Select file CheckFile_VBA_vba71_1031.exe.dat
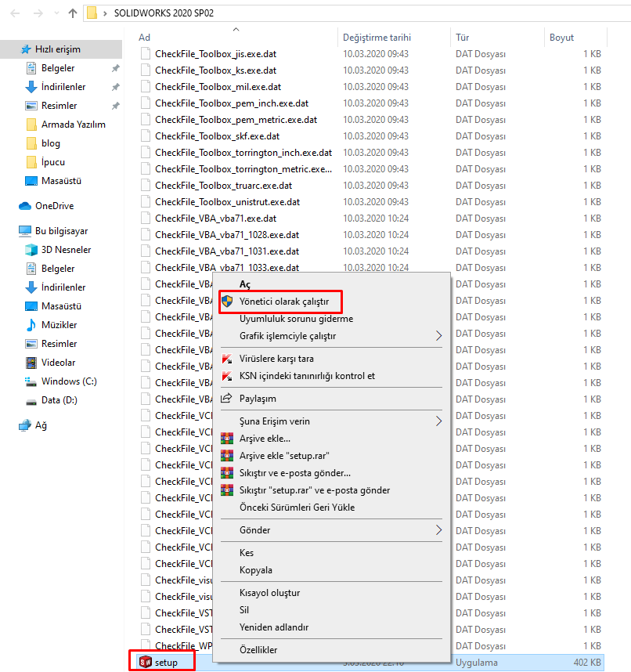 click(227, 251)
